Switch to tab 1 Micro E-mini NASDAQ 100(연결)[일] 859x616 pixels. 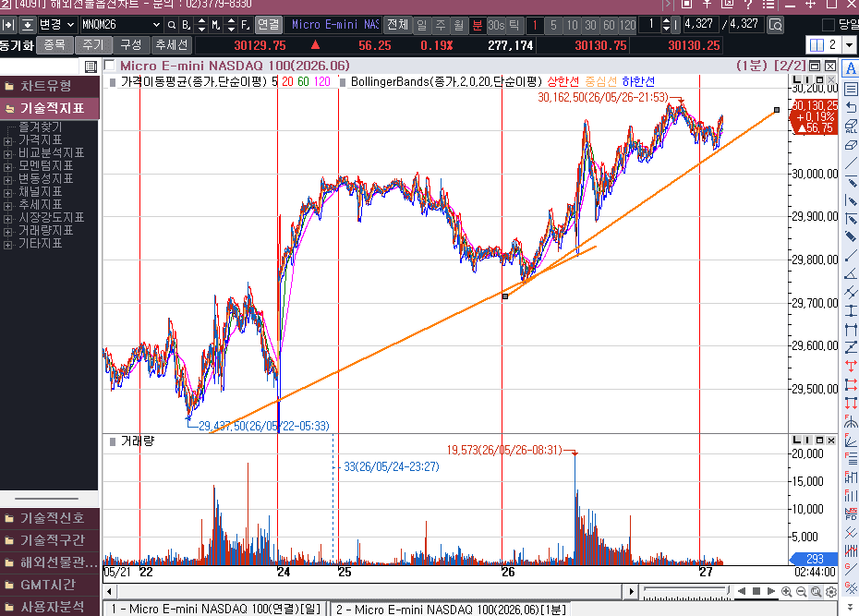216,609
